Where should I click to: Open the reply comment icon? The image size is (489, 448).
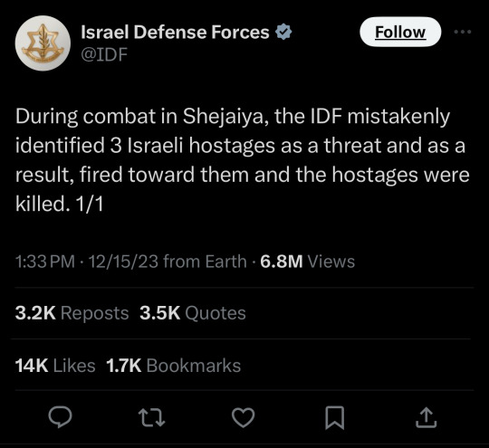point(60,417)
